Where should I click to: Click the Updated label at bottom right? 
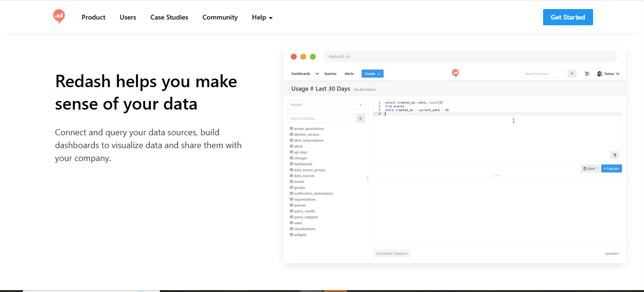pyautogui.click(x=612, y=253)
